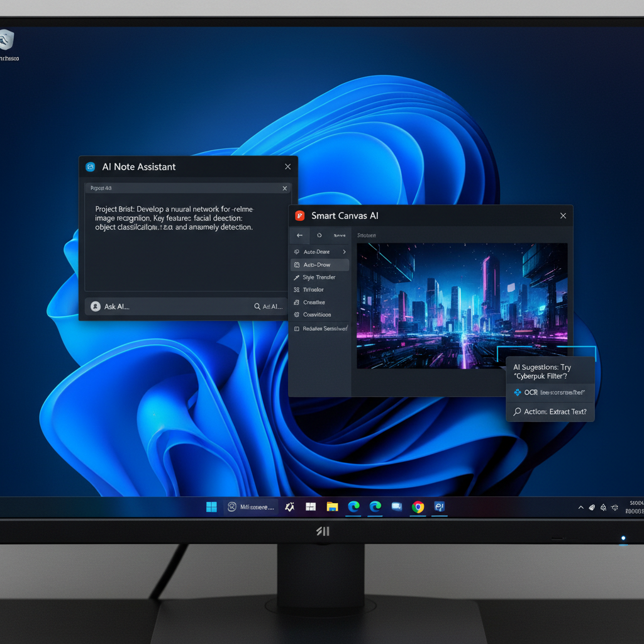Click the desktop shield shortcut icon

click(7, 40)
